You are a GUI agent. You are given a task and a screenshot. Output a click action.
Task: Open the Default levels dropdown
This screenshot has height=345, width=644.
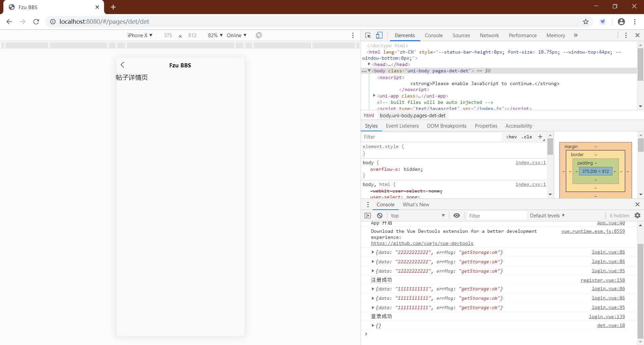coord(547,216)
